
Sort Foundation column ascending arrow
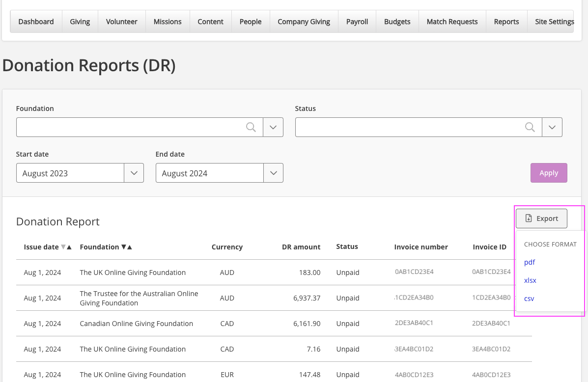tap(129, 247)
